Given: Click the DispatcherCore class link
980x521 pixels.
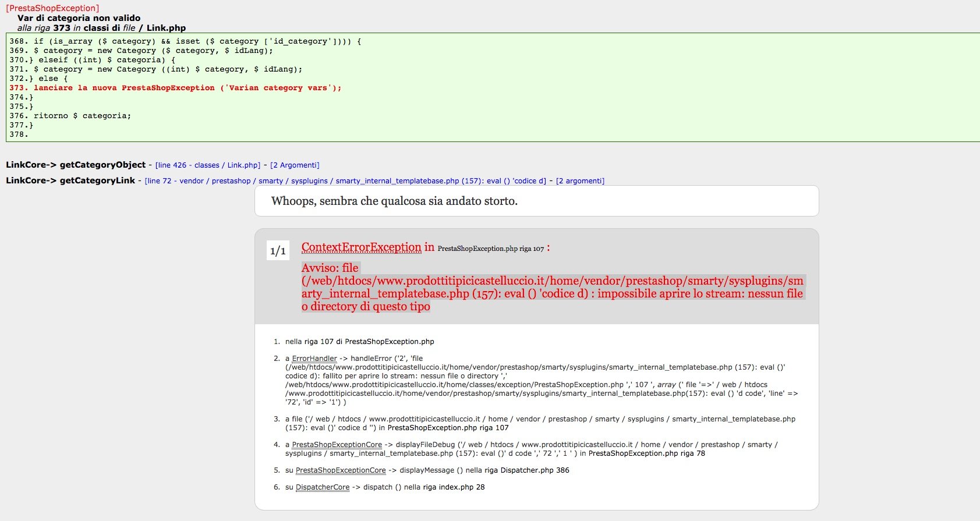Looking at the screenshot, I should (323, 487).
